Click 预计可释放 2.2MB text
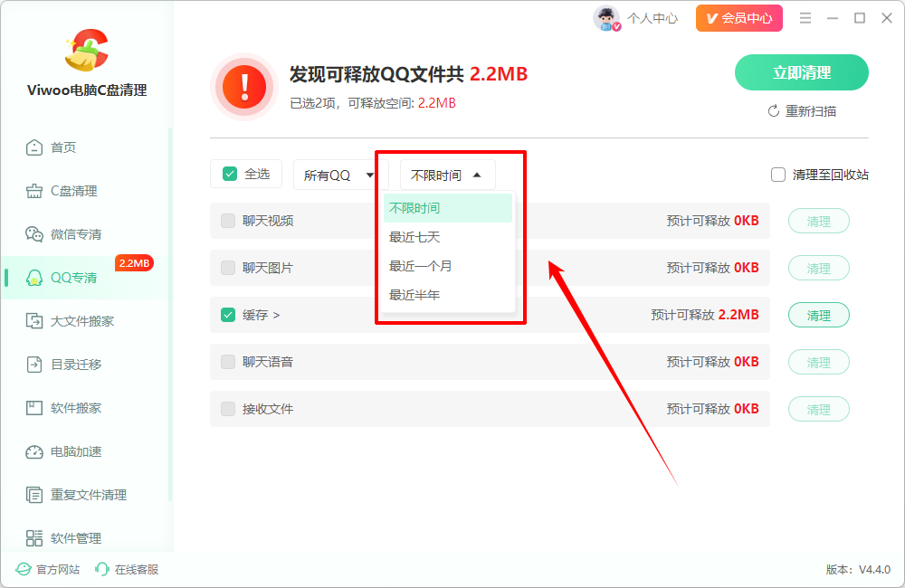905x588 pixels. (705, 315)
